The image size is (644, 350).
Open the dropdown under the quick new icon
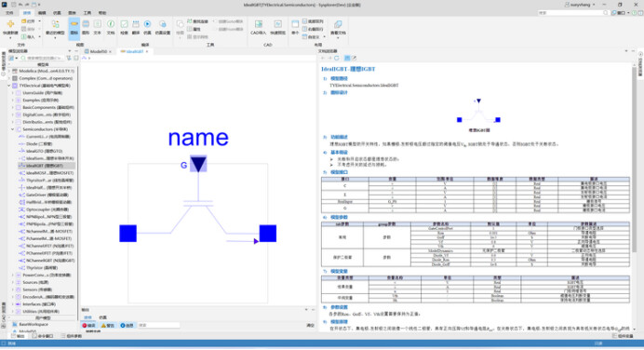(x=10, y=37)
